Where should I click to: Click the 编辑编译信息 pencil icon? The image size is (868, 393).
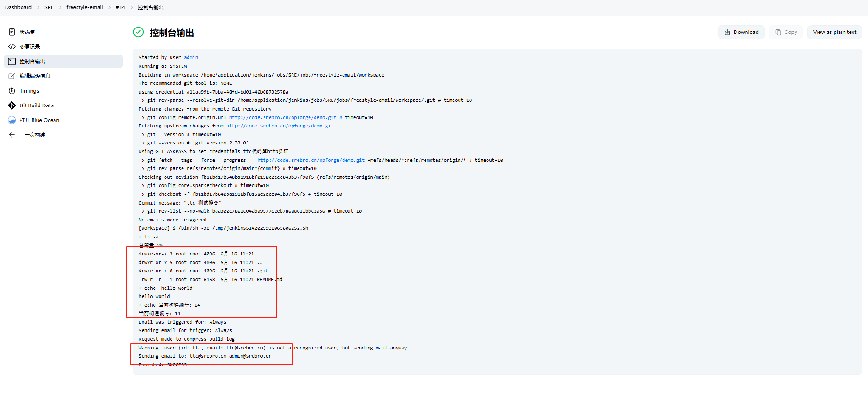click(x=12, y=76)
